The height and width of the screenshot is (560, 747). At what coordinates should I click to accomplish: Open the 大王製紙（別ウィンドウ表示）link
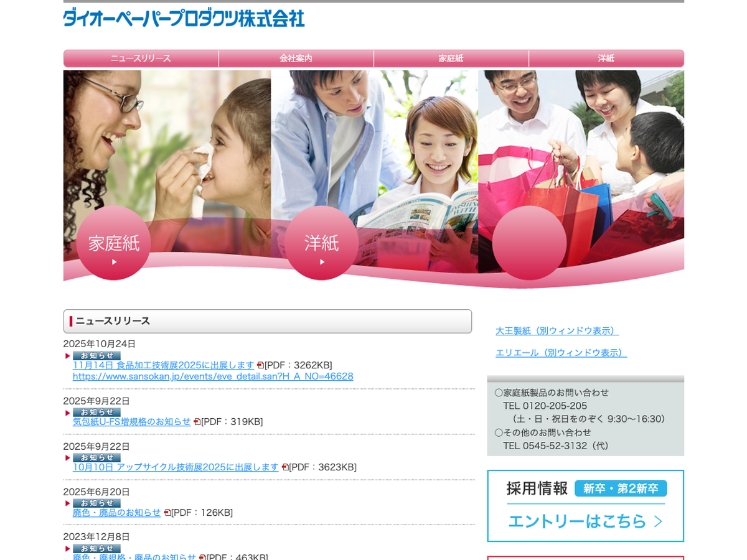[x=557, y=331]
